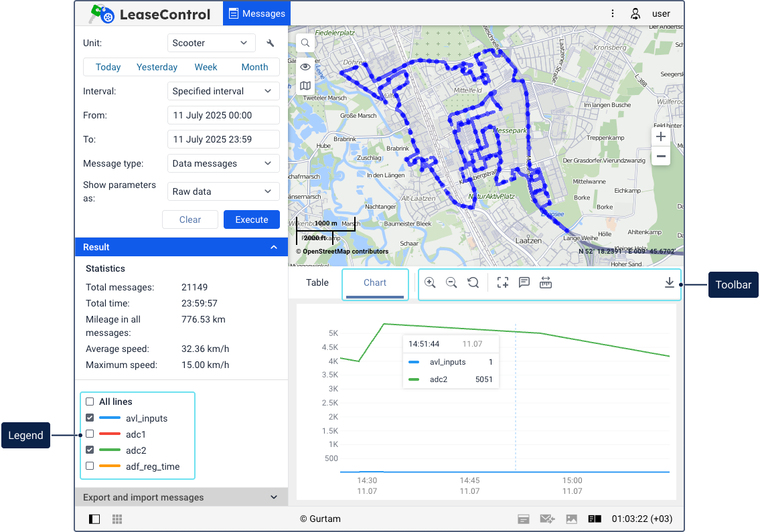Click the orange adf_reg_time color line
This screenshot has width=760, height=532.
click(x=110, y=466)
